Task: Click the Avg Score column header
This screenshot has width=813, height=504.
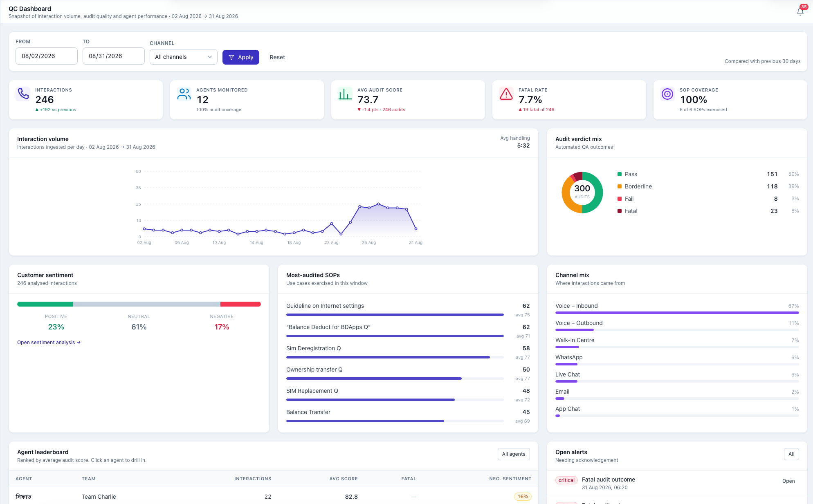Action: click(x=344, y=479)
